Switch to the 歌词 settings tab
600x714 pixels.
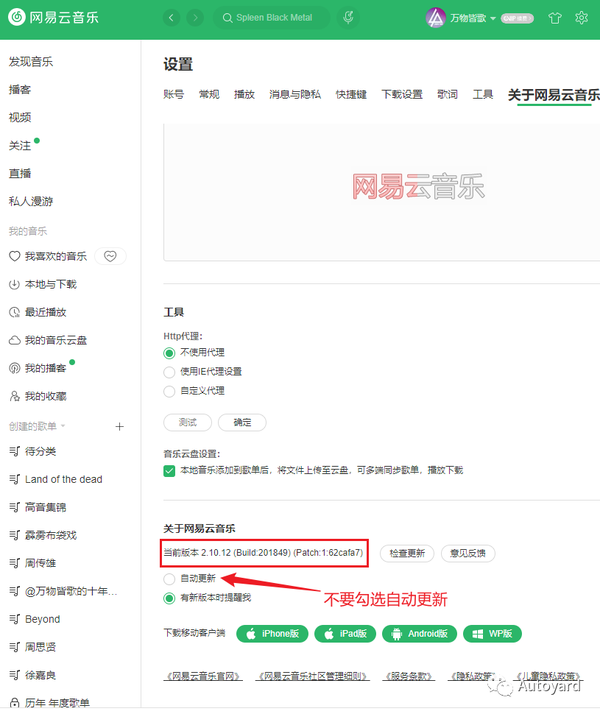[x=447, y=94]
